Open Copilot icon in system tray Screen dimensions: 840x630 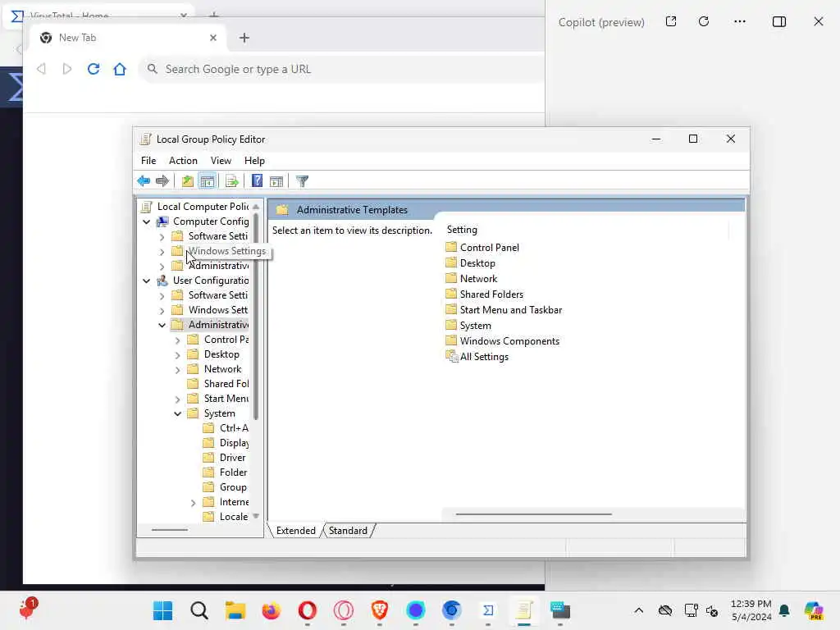(x=814, y=610)
